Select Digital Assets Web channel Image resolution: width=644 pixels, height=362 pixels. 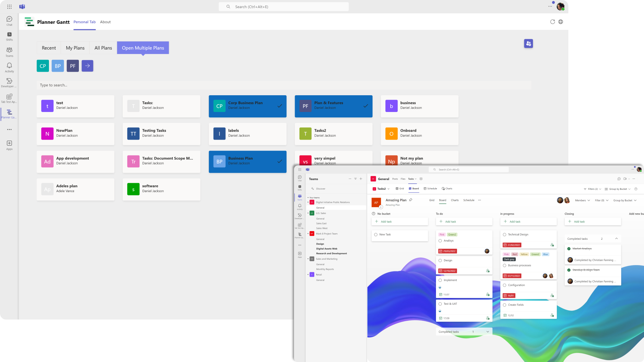(327, 249)
